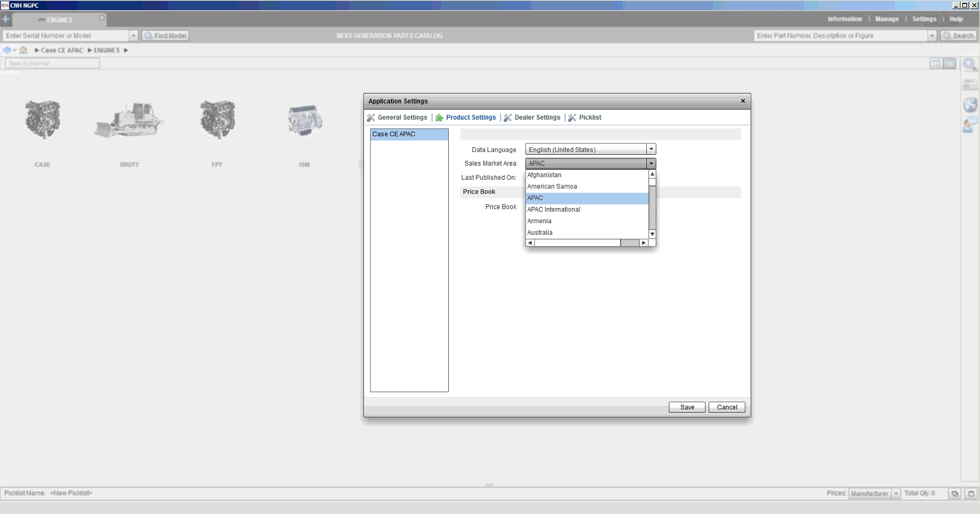This screenshot has width=980, height=514.
Task: Click market list scroll down arrow
Action: [652, 234]
